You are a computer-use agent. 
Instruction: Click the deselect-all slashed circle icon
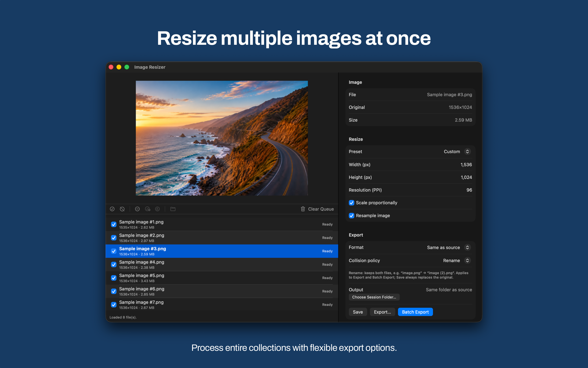click(122, 209)
